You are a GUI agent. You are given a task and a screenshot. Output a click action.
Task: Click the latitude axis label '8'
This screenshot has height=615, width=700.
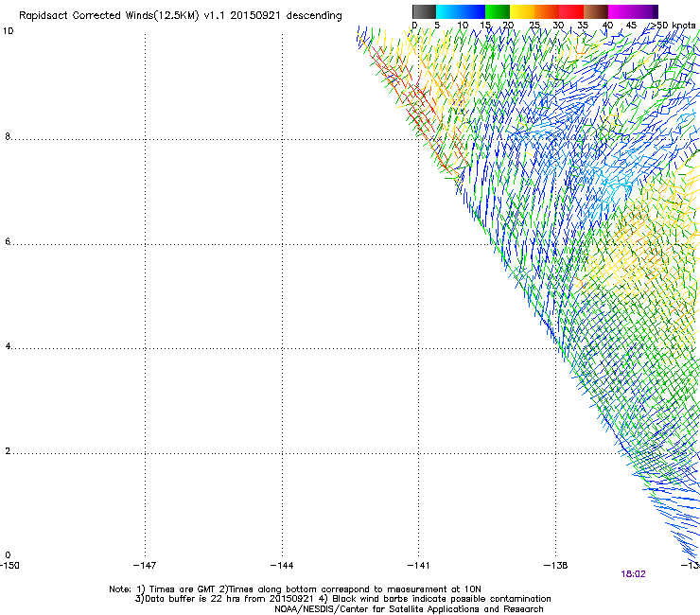[8, 136]
